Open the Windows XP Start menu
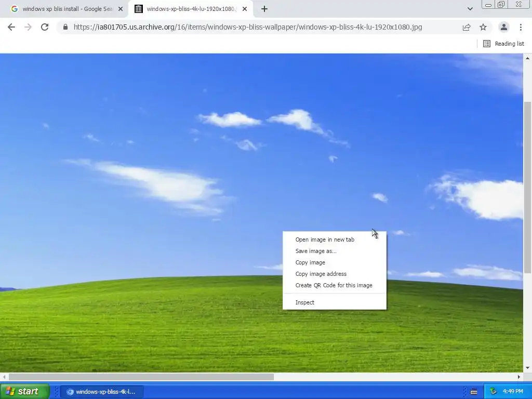The width and height of the screenshot is (532, 399). tap(24, 391)
